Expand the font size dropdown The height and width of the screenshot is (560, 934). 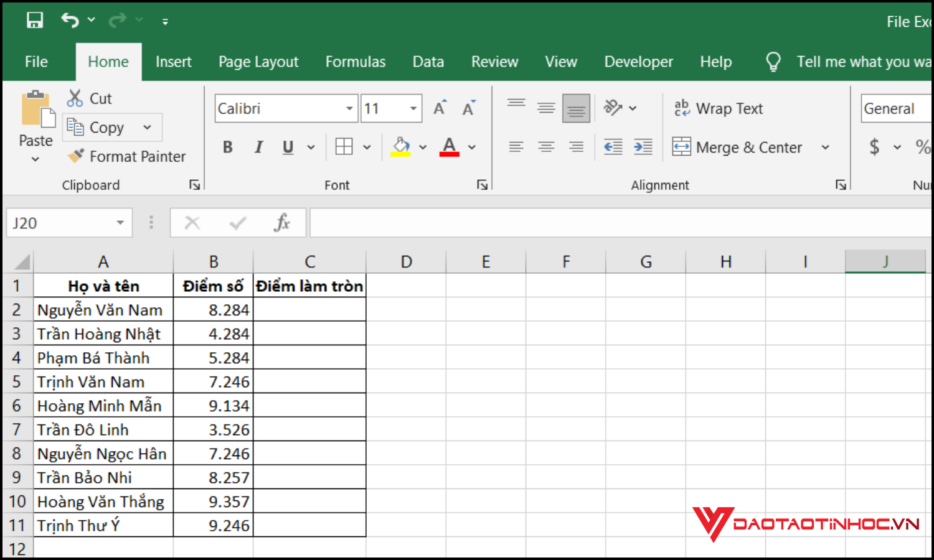coord(413,109)
